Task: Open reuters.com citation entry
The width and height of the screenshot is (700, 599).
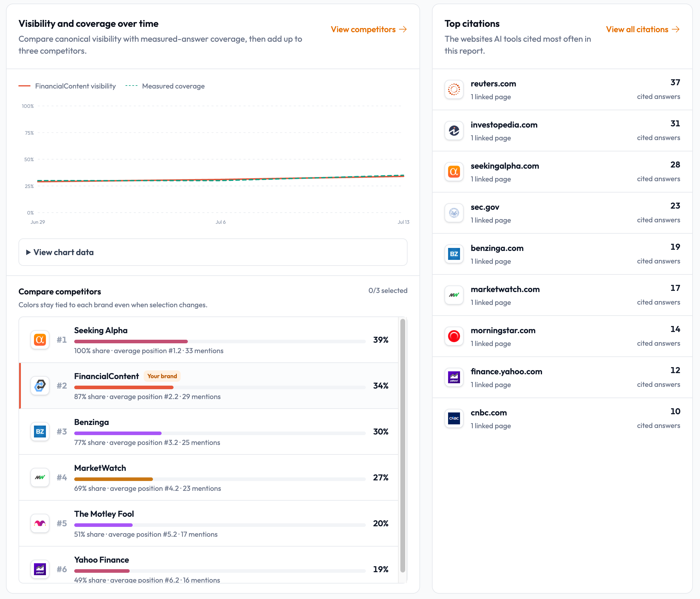Action: (562, 89)
